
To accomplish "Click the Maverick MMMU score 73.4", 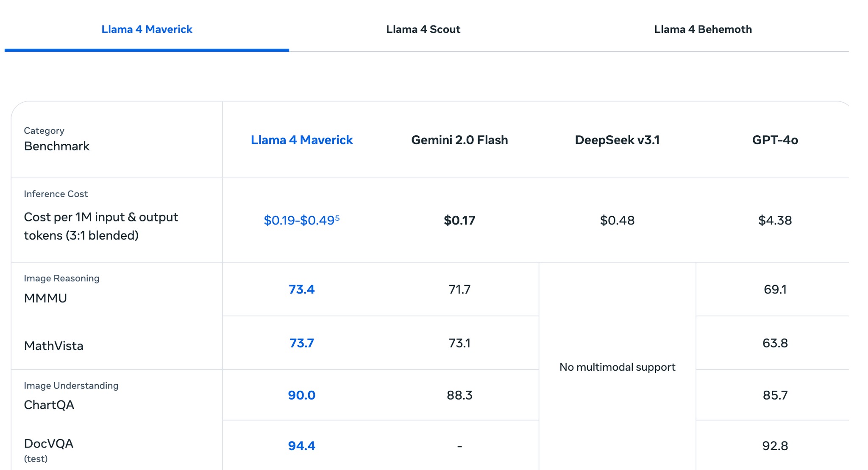I will 301,289.
